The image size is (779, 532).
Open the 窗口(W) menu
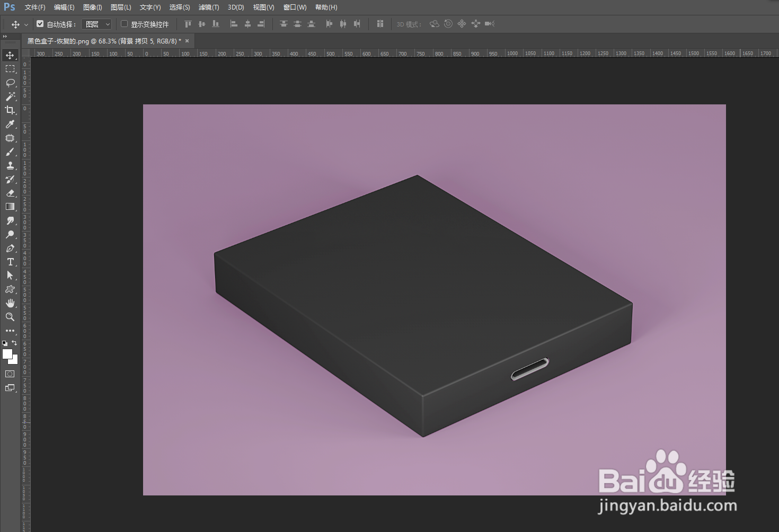coord(295,7)
